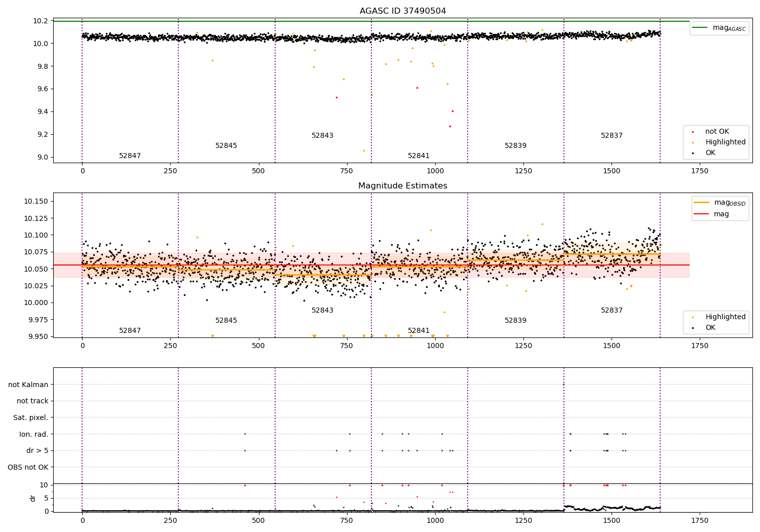Click the red horizontal mag line in middle plot
The image size is (760, 532).
(371, 265)
